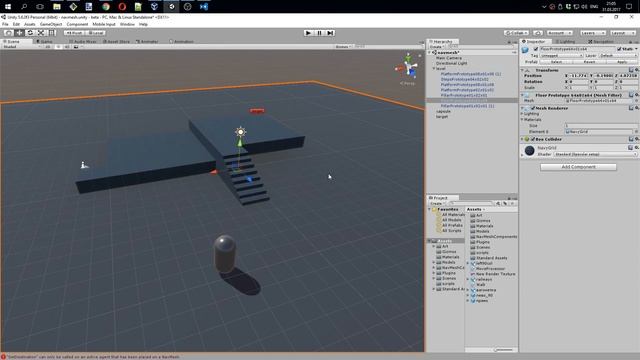
Task: Open the scene view Gizmos dropdown
Action: click(343, 47)
